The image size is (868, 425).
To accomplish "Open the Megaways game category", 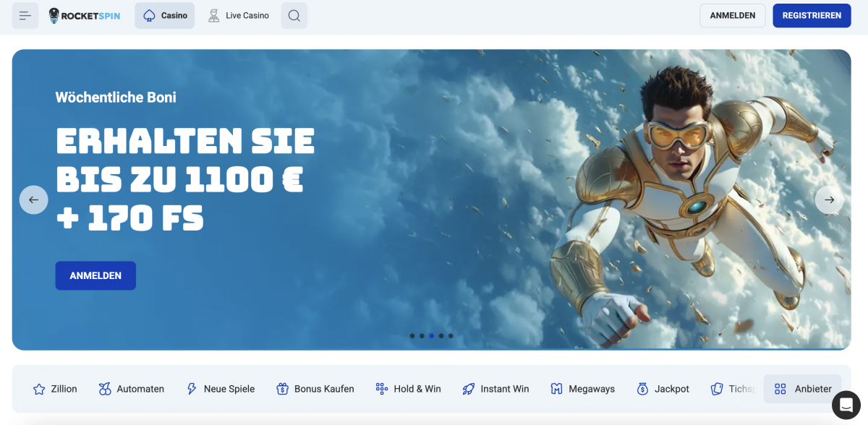I will click(582, 389).
